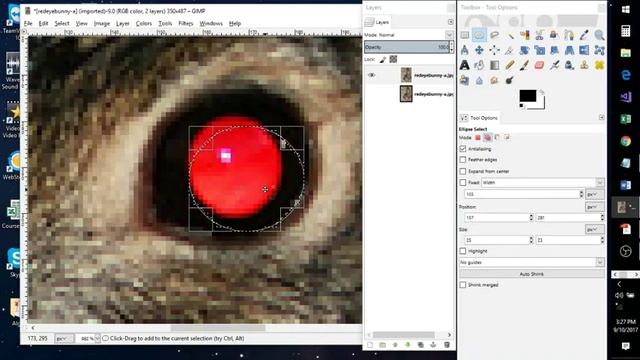This screenshot has height=360, width=640.
Task: Open the Position unit px dropdown
Action: pos(594,207)
